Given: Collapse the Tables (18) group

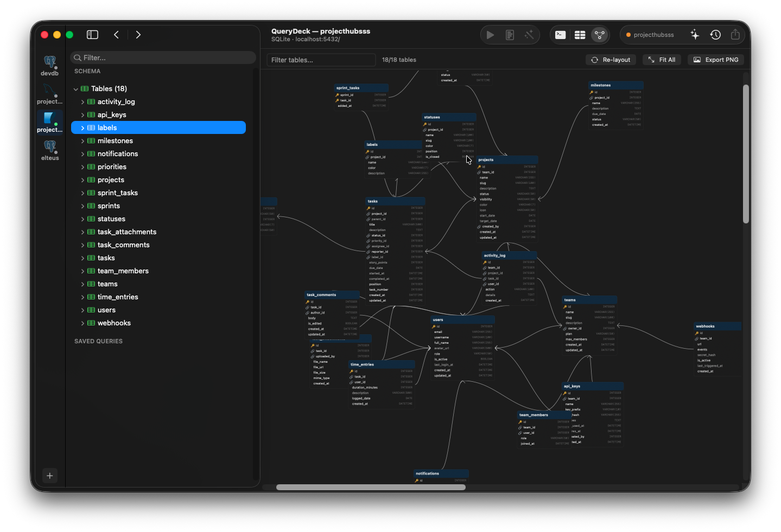Looking at the screenshot, I should point(76,89).
